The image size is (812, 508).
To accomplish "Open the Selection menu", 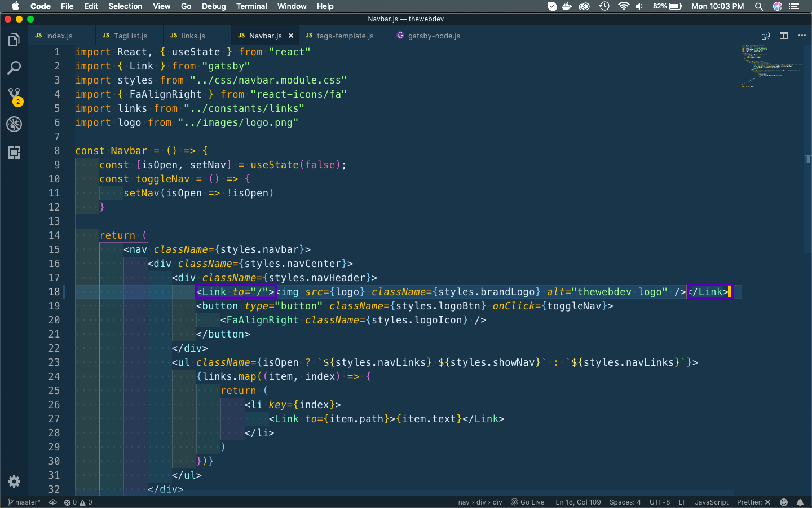I will [x=125, y=6].
